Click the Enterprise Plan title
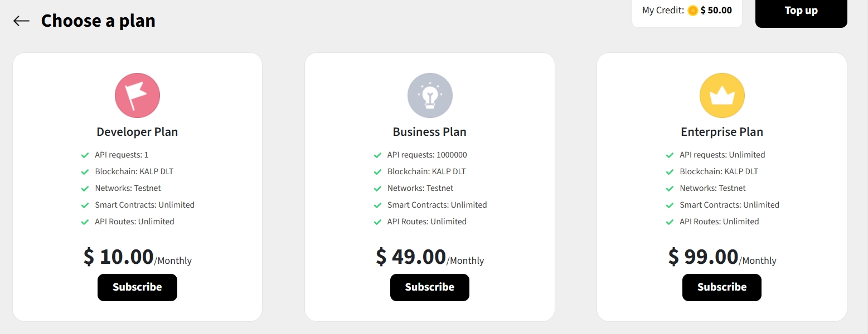 pos(722,132)
